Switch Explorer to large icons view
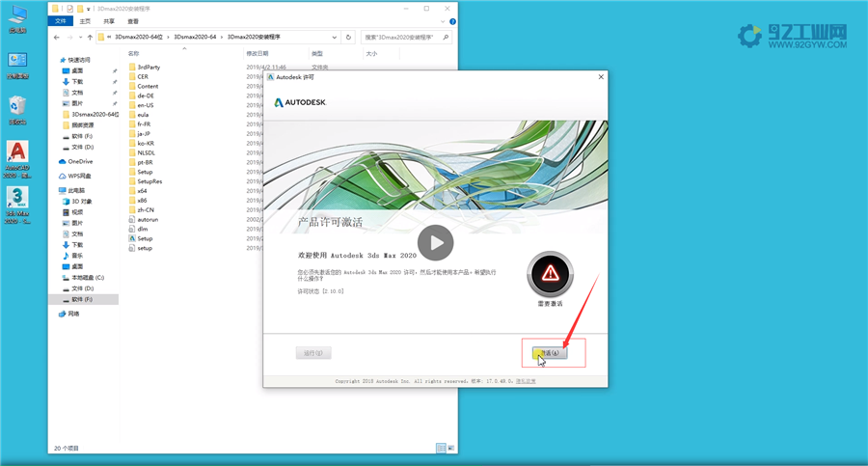The image size is (868, 466). click(451, 448)
